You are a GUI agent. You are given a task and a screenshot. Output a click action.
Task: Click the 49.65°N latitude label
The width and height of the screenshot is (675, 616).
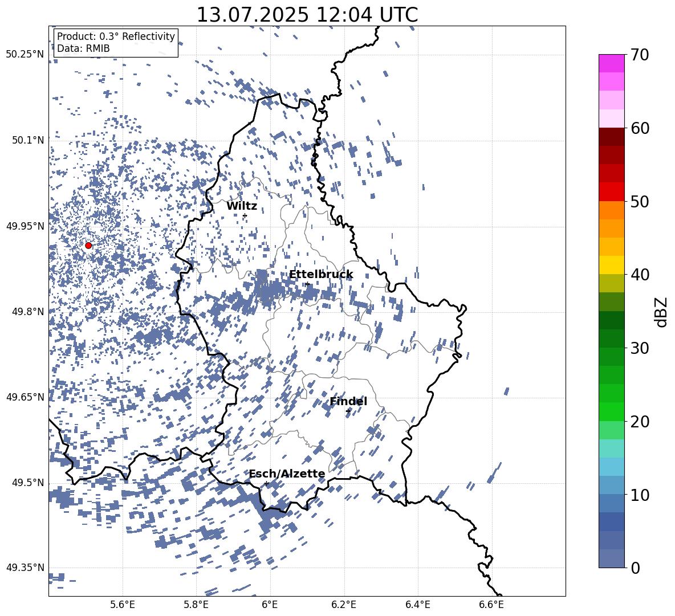(x=25, y=397)
